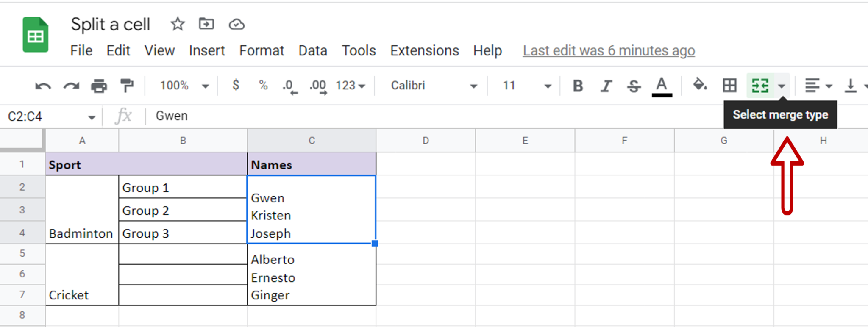Apply percent format icon
Screen dimensions: 868x327
263,86
